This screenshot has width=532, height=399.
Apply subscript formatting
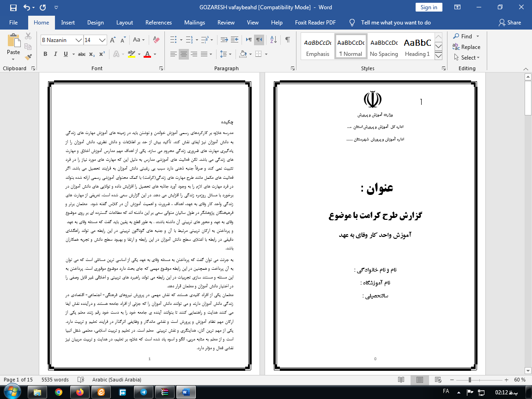[x=92, y=54]
